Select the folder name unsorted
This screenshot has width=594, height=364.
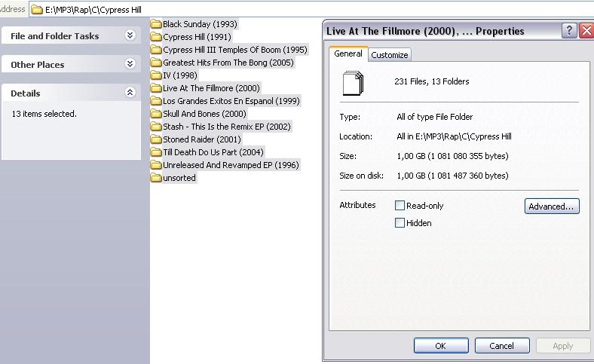[179, 178]
